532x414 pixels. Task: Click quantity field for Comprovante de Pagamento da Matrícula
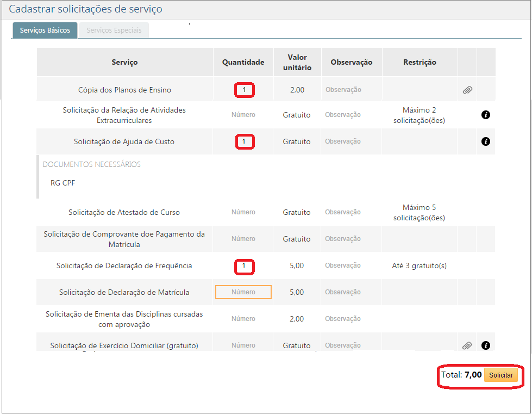(243, 239)
